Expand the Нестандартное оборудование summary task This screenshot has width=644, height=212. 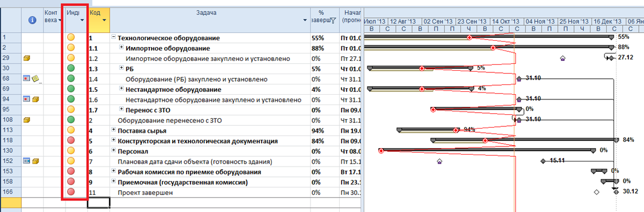122,88
